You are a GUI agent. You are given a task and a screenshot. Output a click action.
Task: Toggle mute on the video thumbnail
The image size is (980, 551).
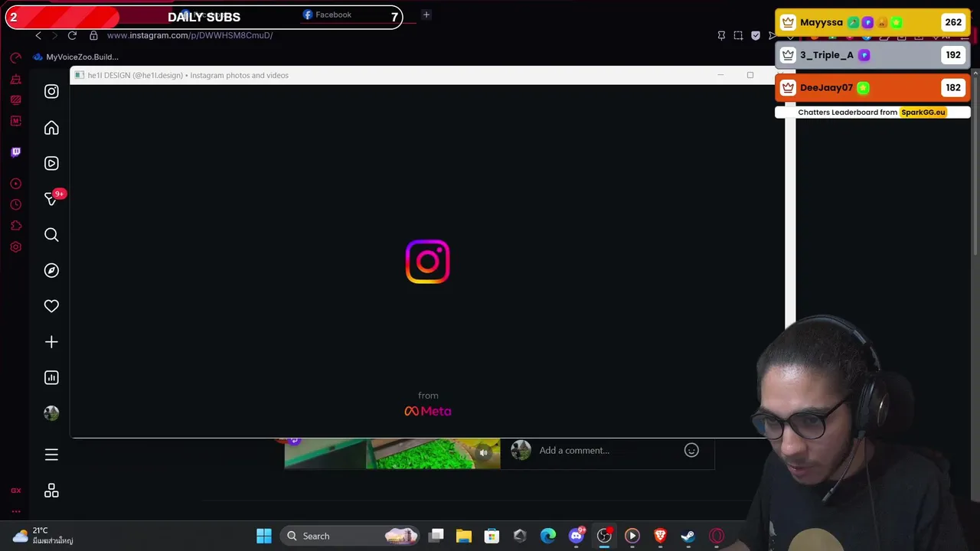tap(483, 453)
